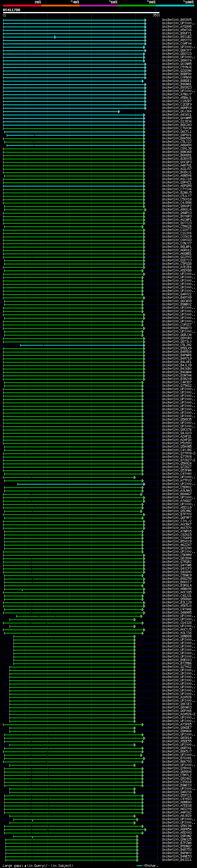Select the UniRef100_Q8IB94 label
Image resolution: width=197 pixels, height=868 pixels.
pyautogui.click(x=177, y=558)
